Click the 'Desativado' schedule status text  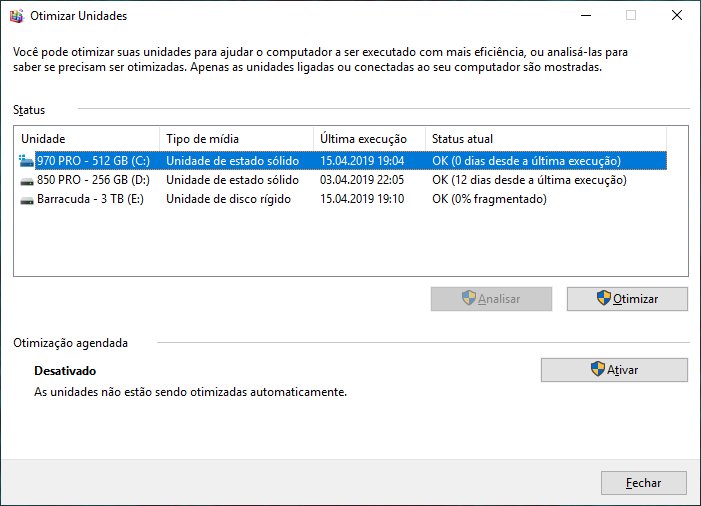(x=65, y=371)
